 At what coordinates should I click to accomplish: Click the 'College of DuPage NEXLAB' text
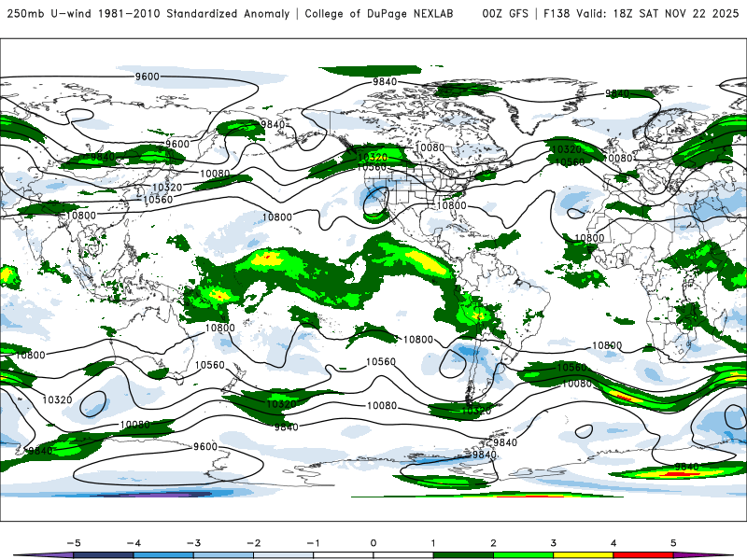(x=379, y=13)
